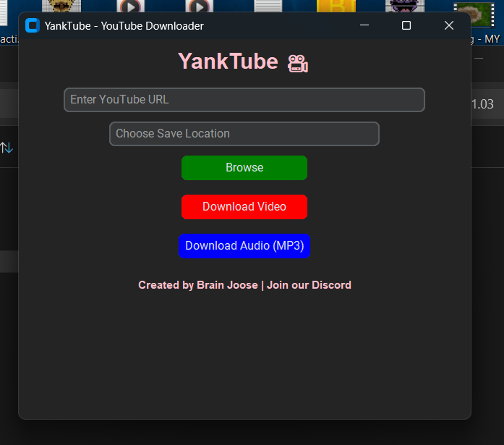Click the red Download Video button
This screenshot has height=445, width=504.
[244, 207]
